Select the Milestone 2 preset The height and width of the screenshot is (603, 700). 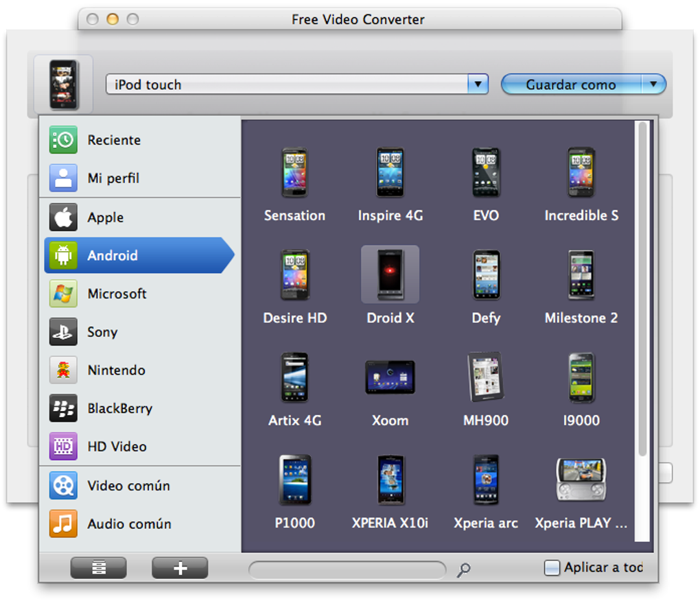pos(581,287)
